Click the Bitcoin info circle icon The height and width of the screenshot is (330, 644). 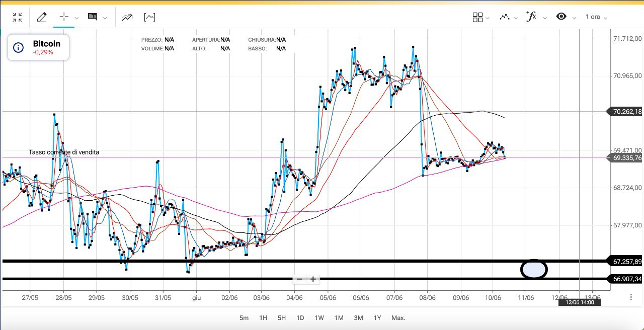pyautogui.click(x=18, y=48)
